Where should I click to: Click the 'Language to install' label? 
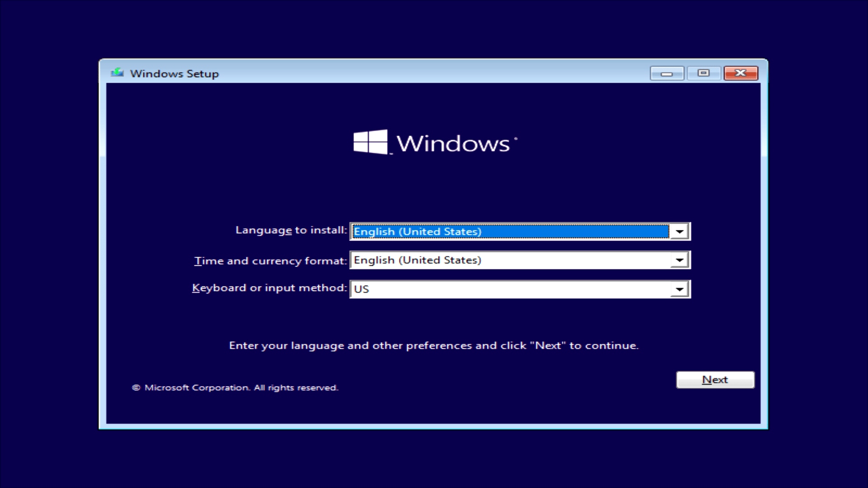click(x=291, y=230)
